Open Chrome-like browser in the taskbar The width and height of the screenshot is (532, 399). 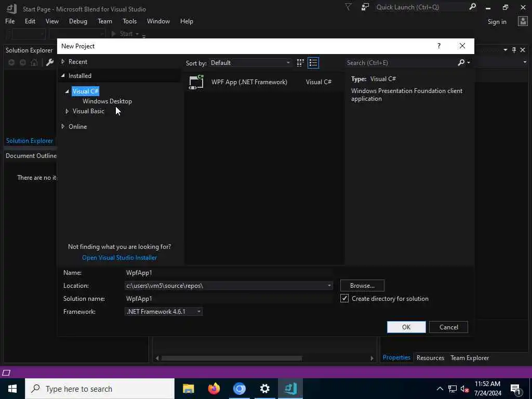239,389
